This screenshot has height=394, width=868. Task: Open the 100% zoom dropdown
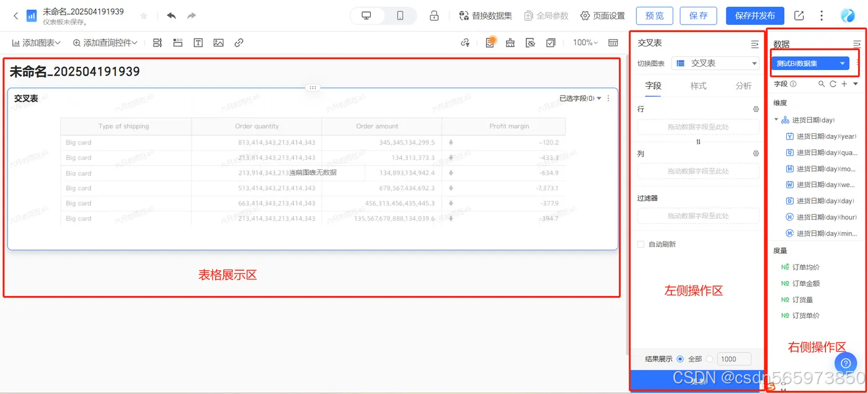585,43
